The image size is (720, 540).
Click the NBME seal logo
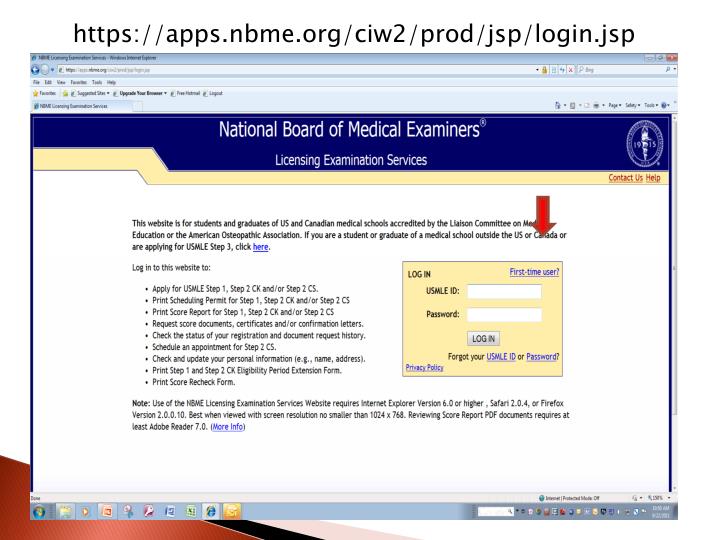645,144
